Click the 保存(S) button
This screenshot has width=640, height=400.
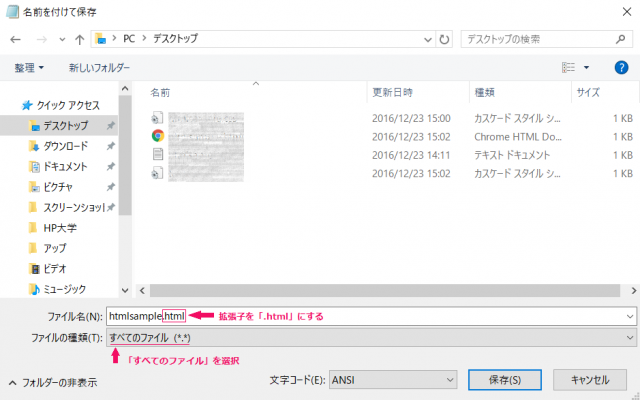point(505,380)
